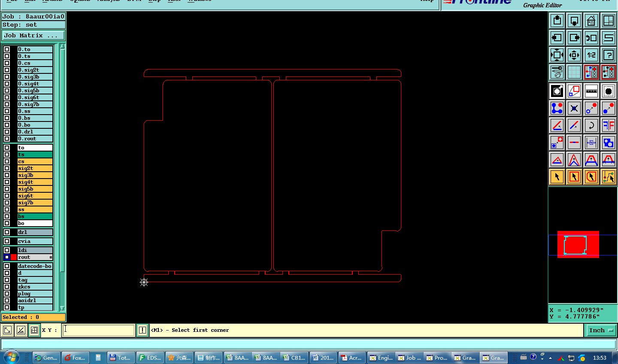
Task: Select layer name plug
Action: click(x=35, y=294)
